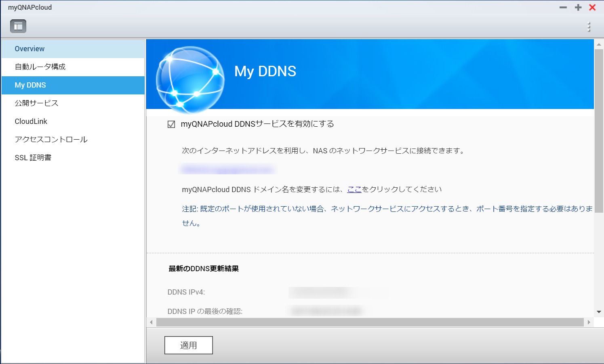Image resolution: width=604 pixels, height=364 pixels.
Task: Click the horizontal scrollbar right arrow
Action: 589,322
